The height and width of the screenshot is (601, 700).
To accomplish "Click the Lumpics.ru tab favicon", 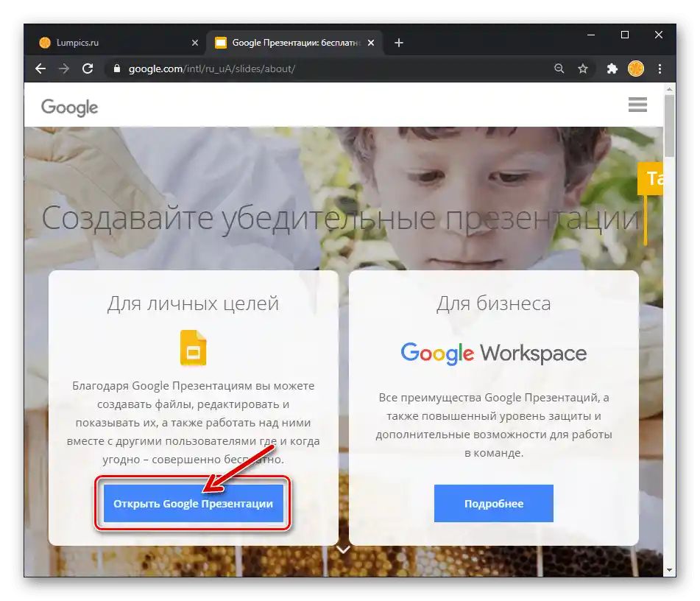I will click(x=45, y=43).
